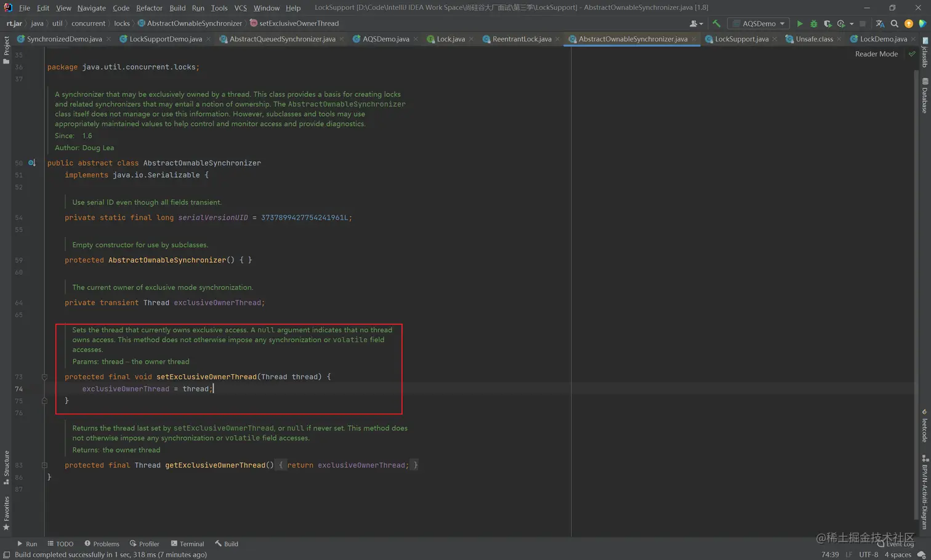
Task: Open the Favorites tool window sidebar
Action: click(x=6, y=513)
